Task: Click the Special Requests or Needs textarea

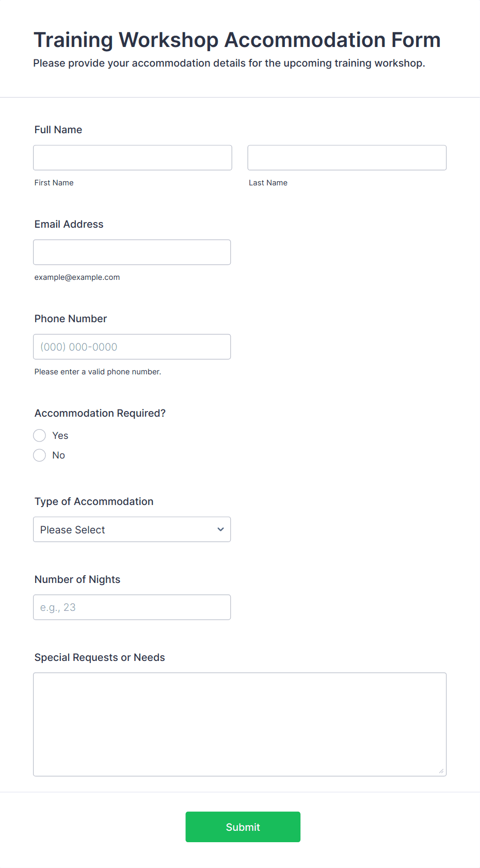Action: 240,724
